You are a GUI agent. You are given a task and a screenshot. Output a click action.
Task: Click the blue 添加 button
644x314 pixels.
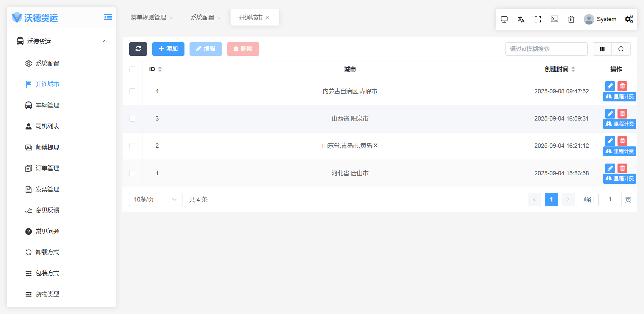[168, 49]
